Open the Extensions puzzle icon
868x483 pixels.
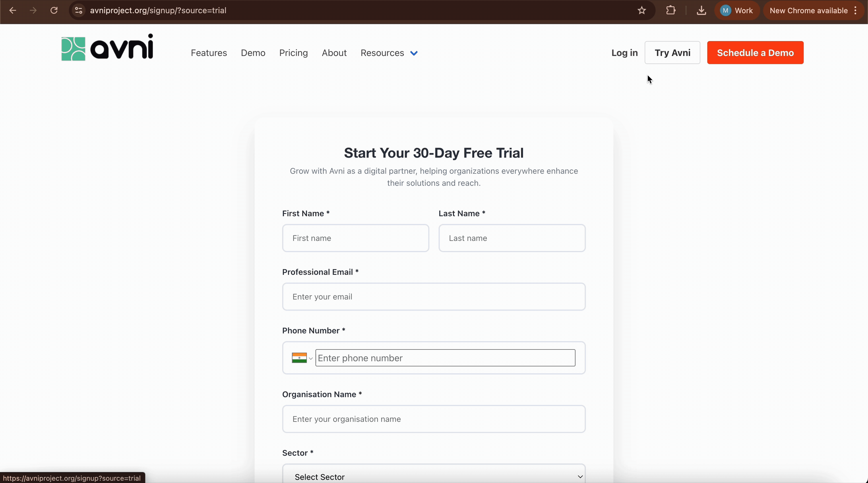(x=671, y=10)
